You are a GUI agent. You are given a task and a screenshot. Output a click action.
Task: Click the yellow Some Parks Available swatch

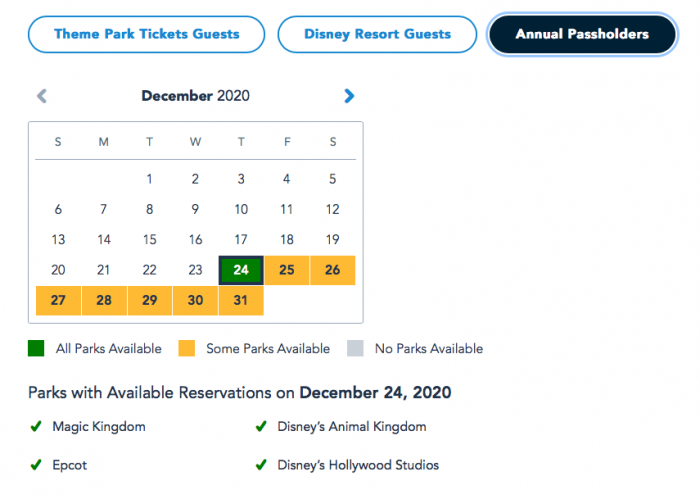click(185, 349)
